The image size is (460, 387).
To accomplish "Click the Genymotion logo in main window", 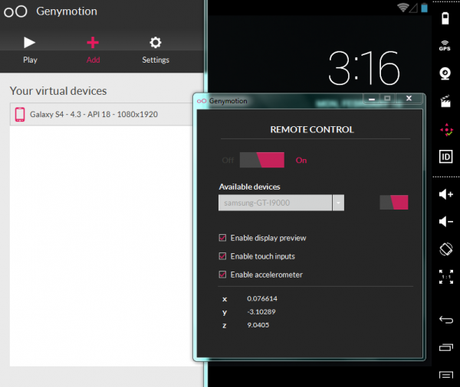I will click(x=15, y=12).
